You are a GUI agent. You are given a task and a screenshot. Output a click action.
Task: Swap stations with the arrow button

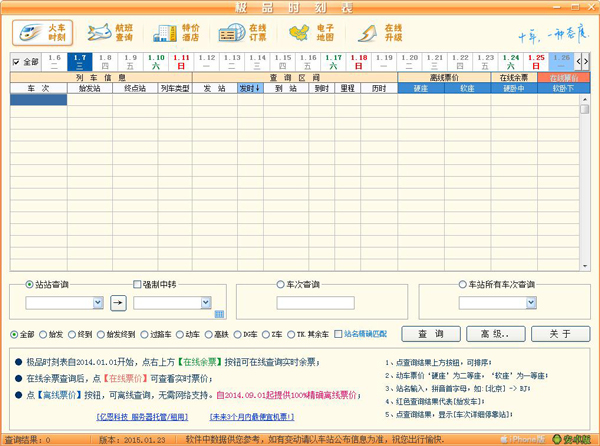coord(118,301)
